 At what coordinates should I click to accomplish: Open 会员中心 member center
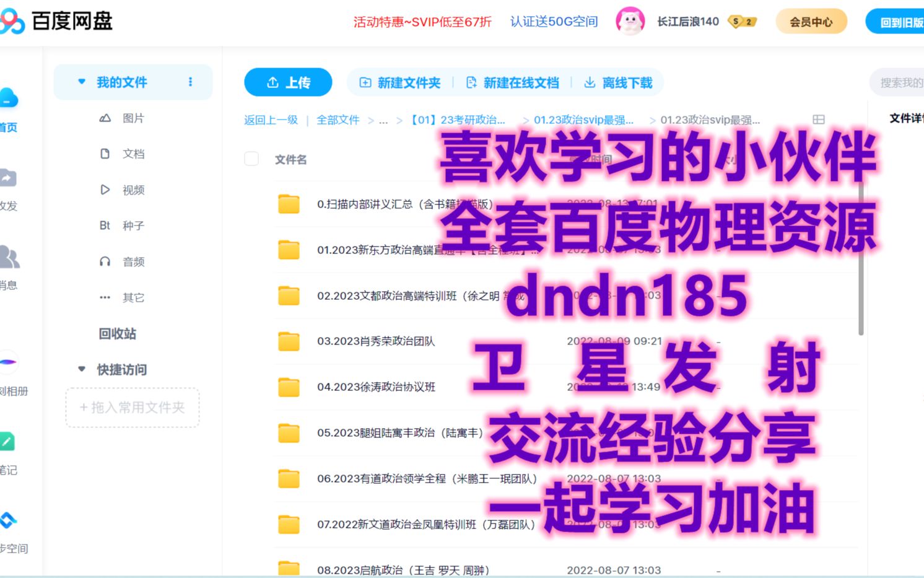(x=811, y=22)
